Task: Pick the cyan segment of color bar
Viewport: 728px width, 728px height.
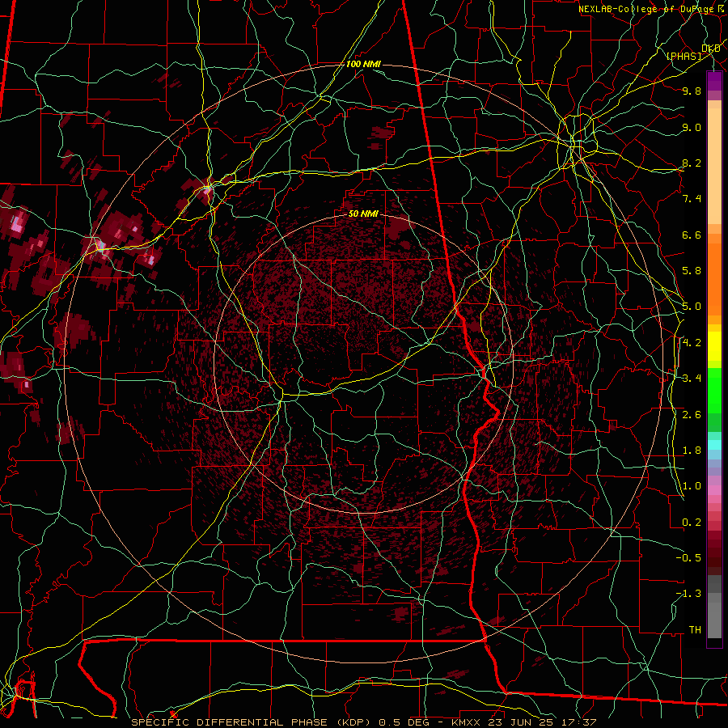Action: (x=714, y=445)
